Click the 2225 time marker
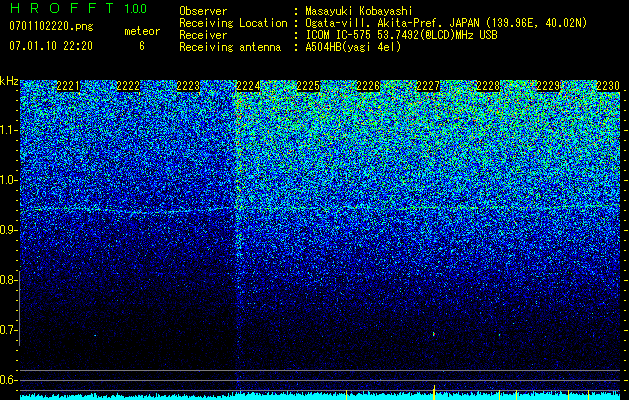This screenshot has width=629, height=400. (308, 86)
